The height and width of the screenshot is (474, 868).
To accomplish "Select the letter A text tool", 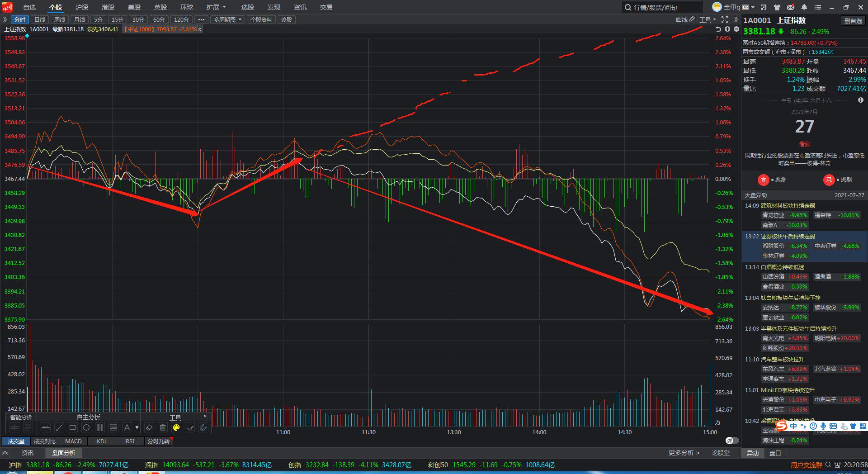I will click(x=127, y=427).
